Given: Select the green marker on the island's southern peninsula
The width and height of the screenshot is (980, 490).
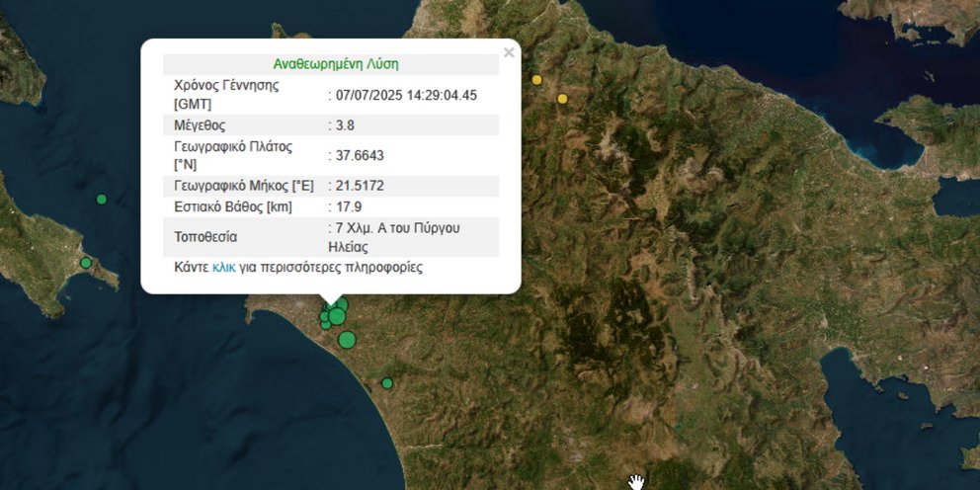Looking at the screenshot, I should [86, 263].
